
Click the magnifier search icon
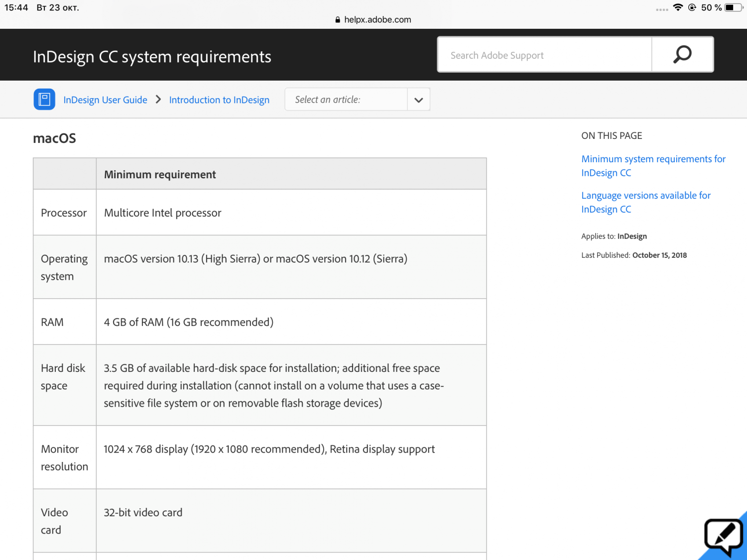pyautogui.click(x=682, y=54)
